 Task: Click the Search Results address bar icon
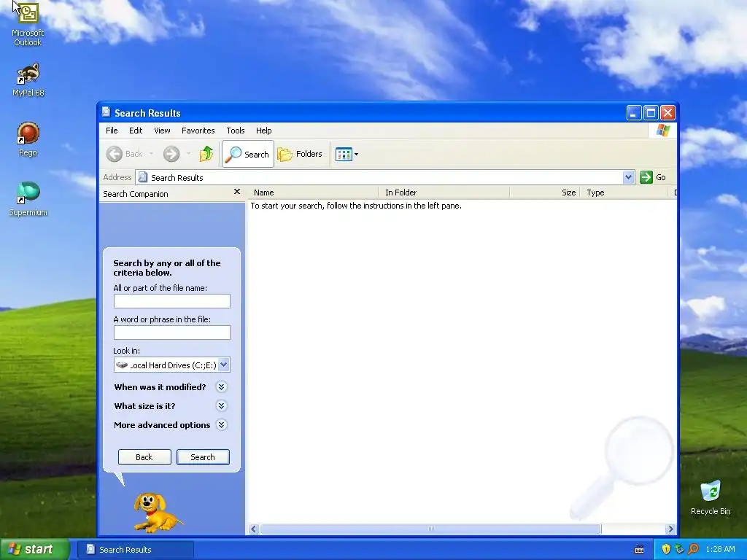142,177
